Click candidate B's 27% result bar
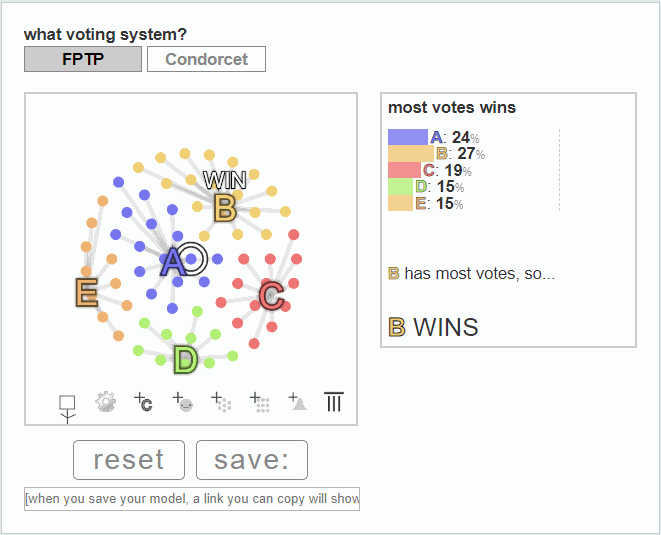 click(x=411, y=153)
